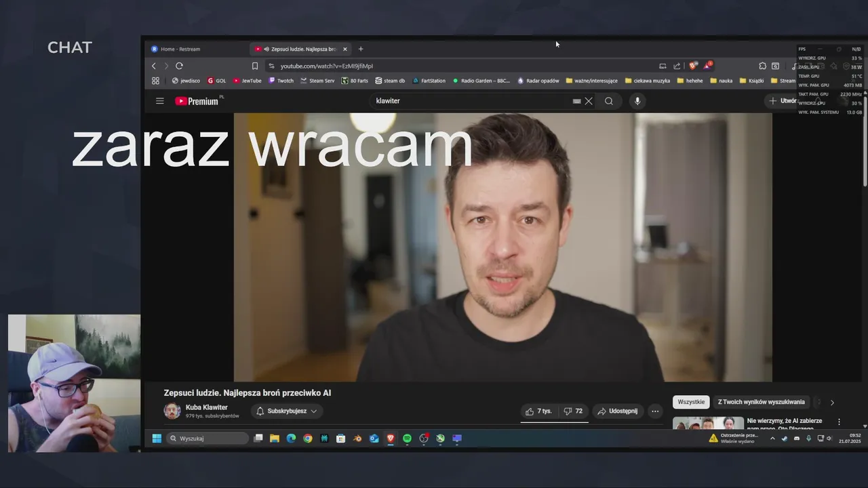This screenshot has width=868, height=488.
Task: Close the Zepsuci ludzie tab
Action: point(344,49)
